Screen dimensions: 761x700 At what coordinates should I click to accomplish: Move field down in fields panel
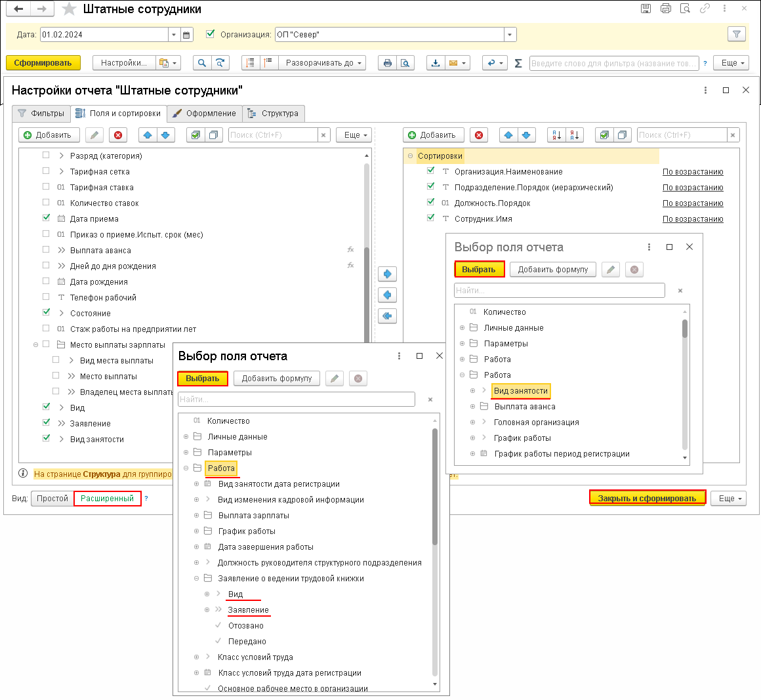(165, 135)
